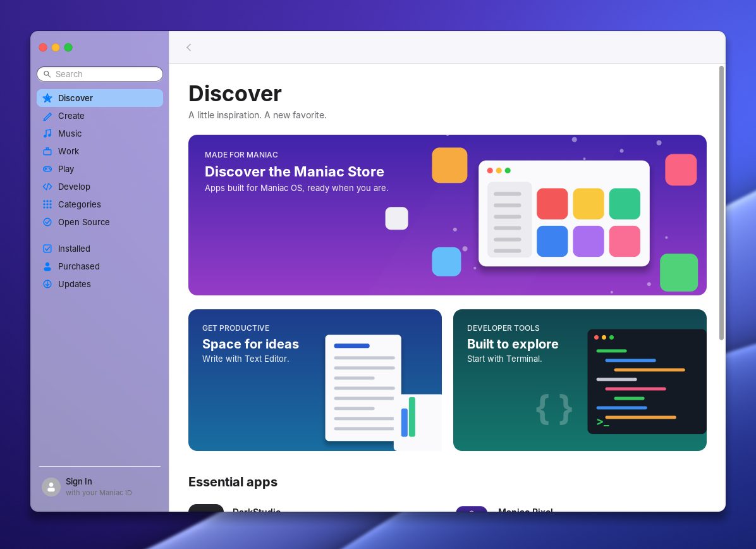Click the Discover page title
The width and height of the screenshot is (756, 549).
(x=235, y=94)
